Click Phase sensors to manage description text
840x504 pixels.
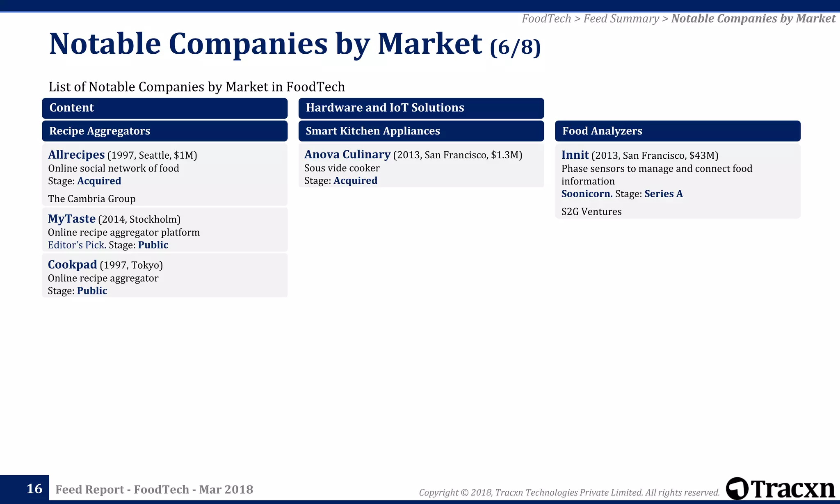657,175
